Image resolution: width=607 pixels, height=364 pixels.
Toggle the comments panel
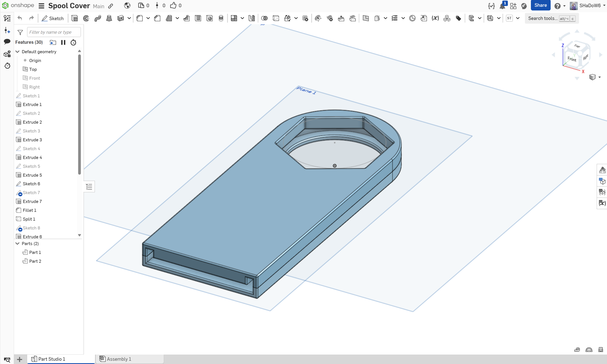pos(7,41)
